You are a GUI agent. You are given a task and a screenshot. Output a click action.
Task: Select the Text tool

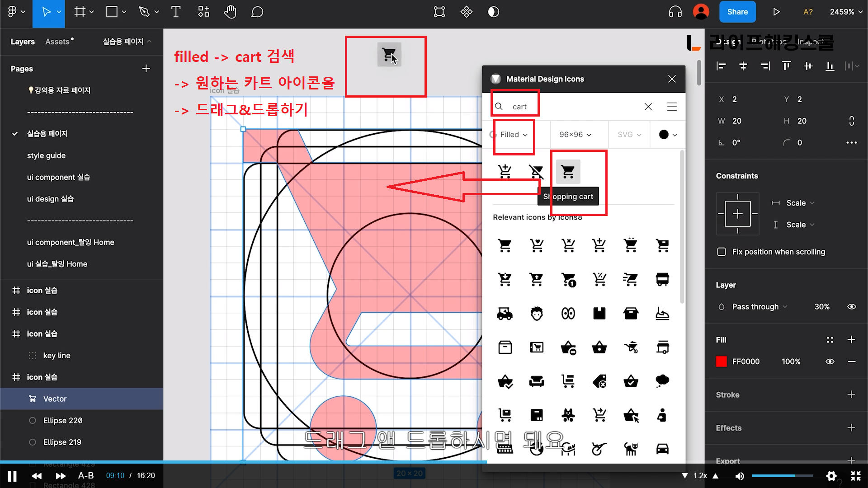(176, 12)
